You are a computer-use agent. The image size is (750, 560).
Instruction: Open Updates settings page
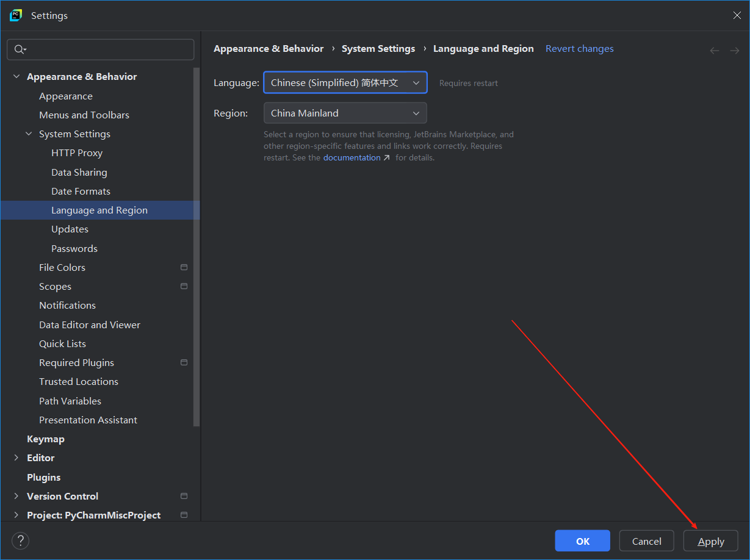[70, 229]
